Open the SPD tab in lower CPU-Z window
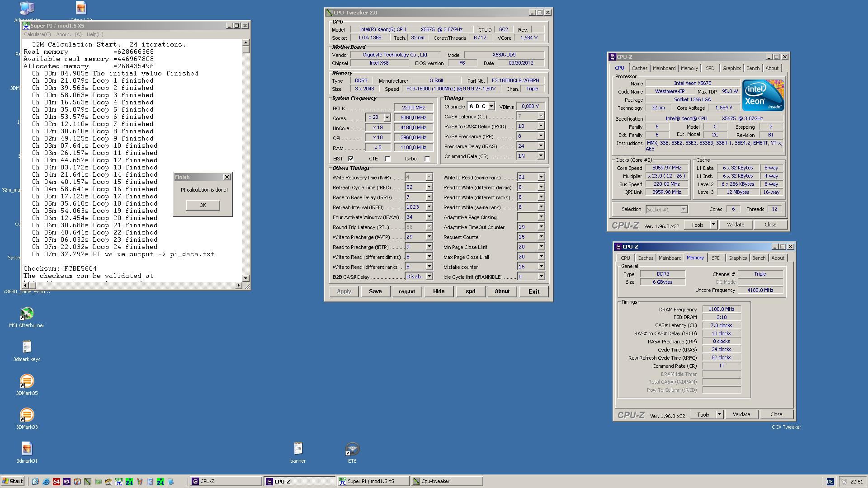Image resolution: width=868 pixels, height=488 pixels. tap(716, 258)
